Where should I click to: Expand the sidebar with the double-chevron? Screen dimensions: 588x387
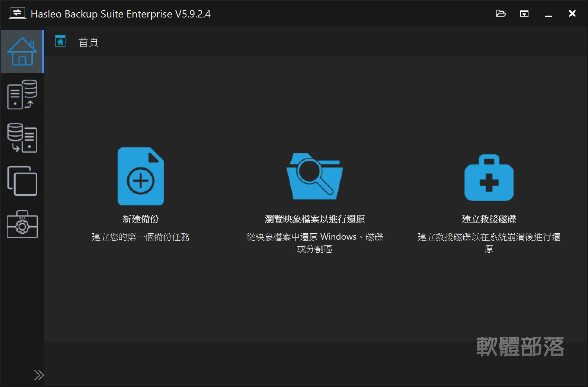point(39,375)
